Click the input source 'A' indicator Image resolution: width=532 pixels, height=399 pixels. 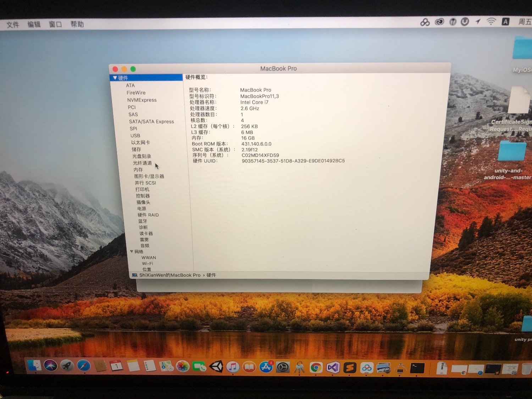(x=505, y=22)
